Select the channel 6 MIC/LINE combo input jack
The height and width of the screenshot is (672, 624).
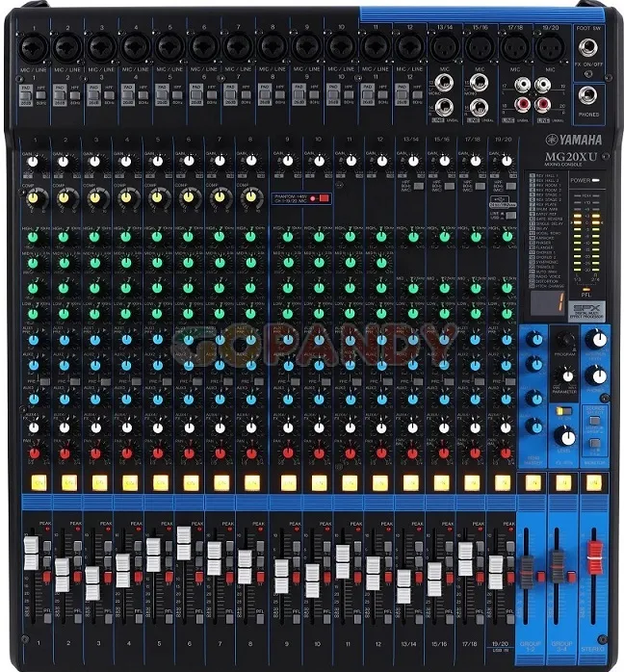(x=204, y=47)
